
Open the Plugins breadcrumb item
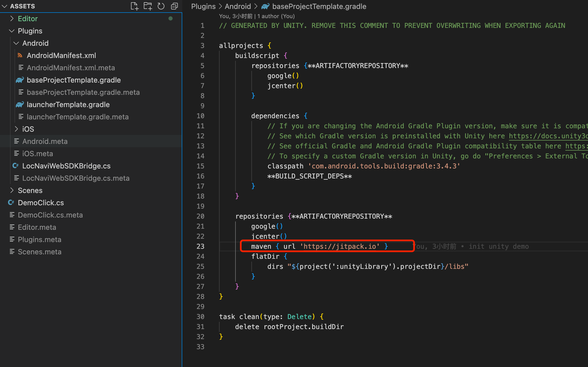[x=203, y=6]
